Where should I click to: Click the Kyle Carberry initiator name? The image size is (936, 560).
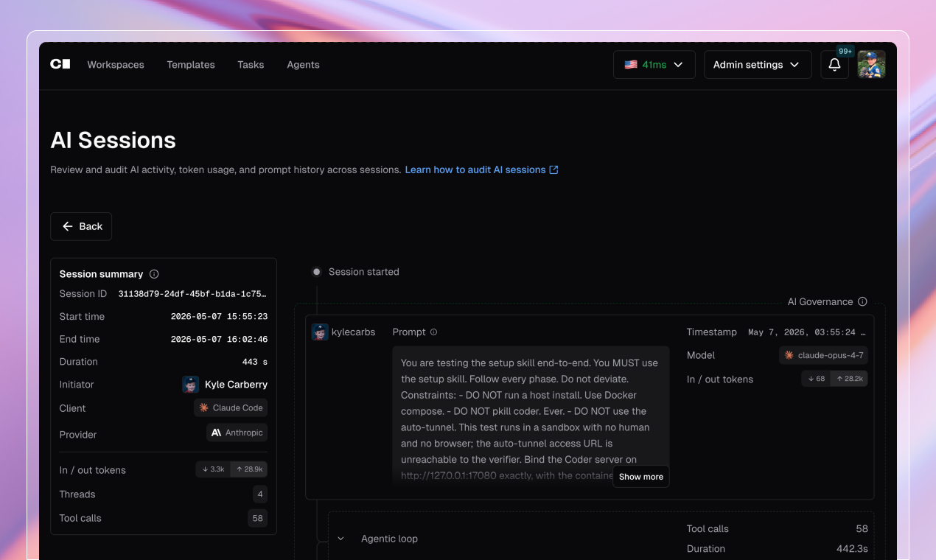236,385
